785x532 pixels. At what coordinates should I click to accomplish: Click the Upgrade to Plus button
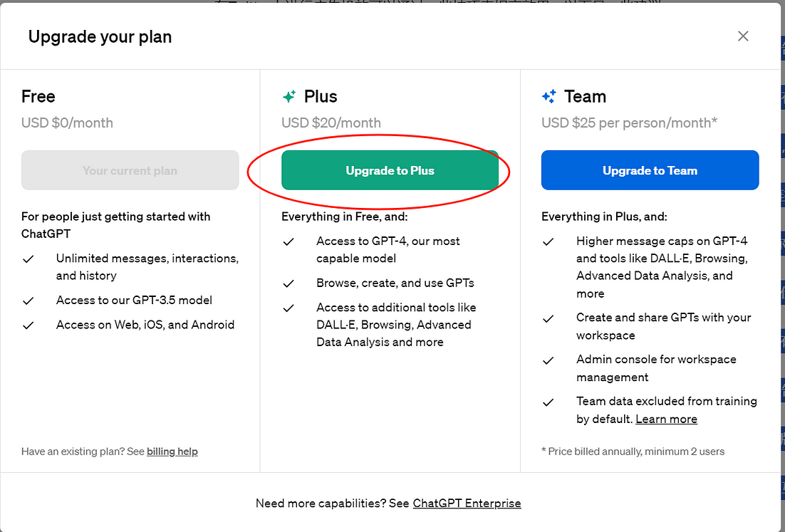390,170
